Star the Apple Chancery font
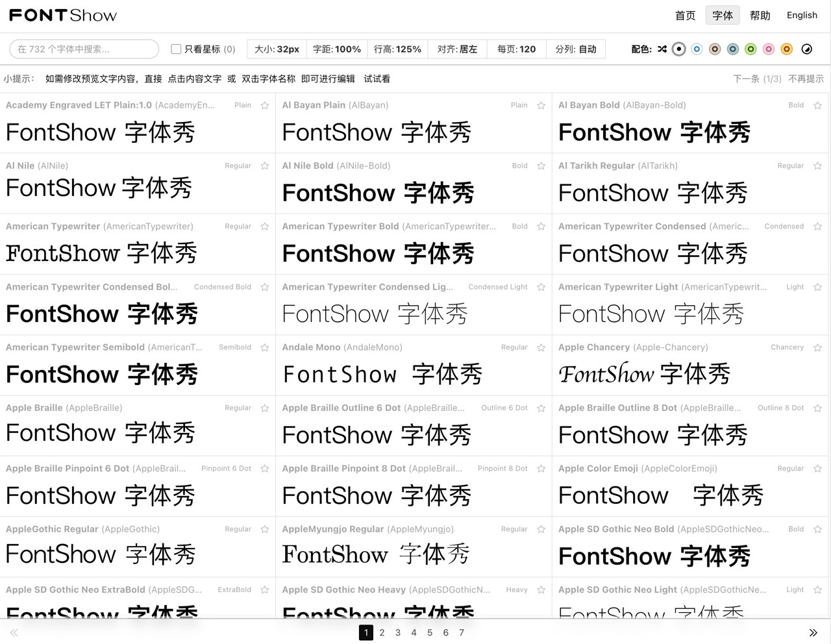Viewport: 831px width, 644px height. pos(817,347)
